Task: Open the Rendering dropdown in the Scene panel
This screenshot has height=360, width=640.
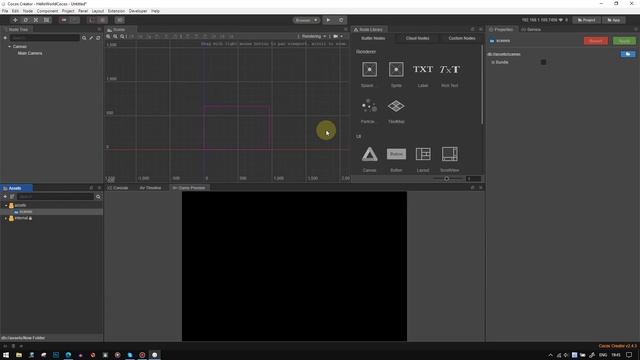Action: (313, 36)
